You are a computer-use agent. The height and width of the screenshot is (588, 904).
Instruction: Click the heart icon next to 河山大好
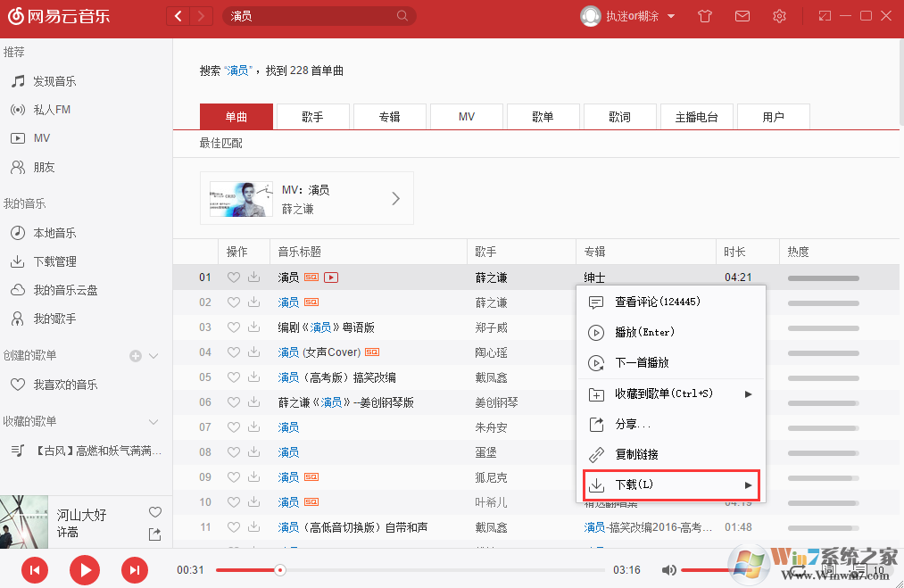click(155, 511)
